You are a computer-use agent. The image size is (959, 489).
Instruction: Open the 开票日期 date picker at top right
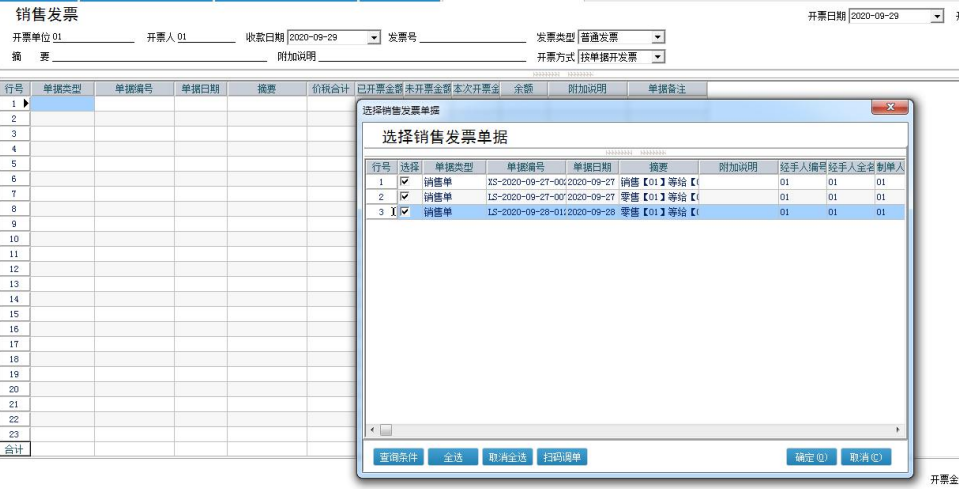coord(937,17)
